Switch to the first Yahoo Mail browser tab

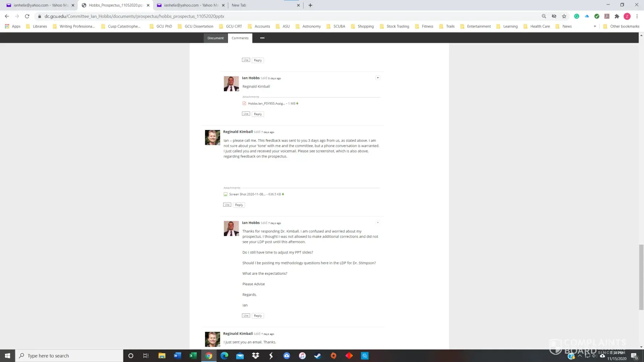click(x=40, y=5)
